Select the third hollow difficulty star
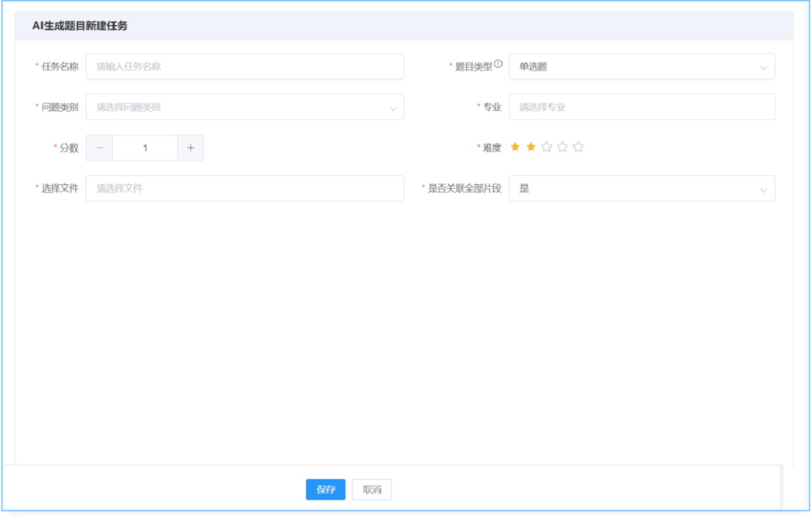The height and width of the screenshot is (521, 812). [547, 147]
